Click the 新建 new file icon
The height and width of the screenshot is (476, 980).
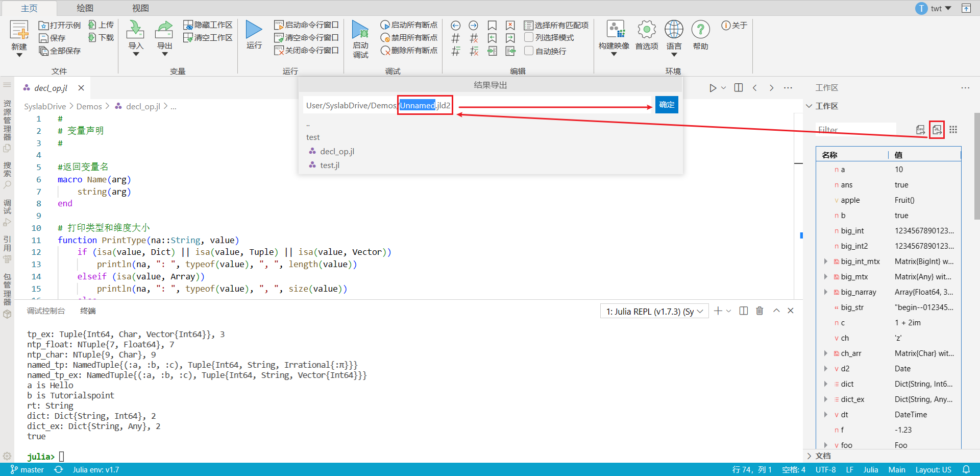[x=19, y=30]
